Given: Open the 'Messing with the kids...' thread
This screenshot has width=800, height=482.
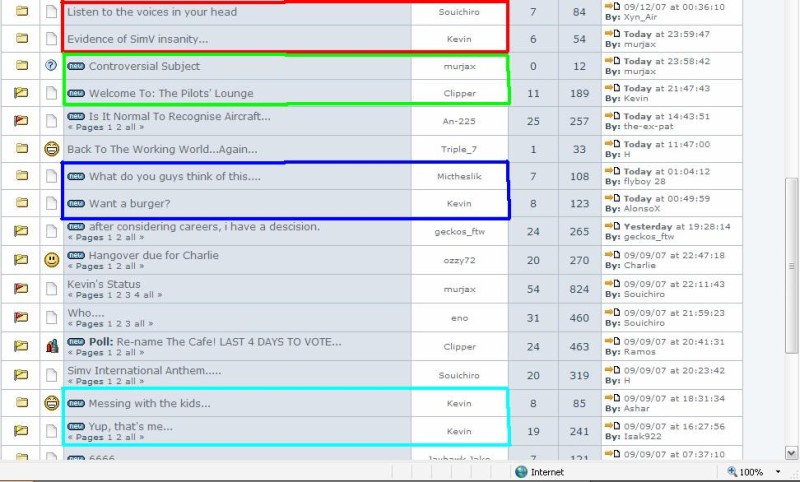Looking at the screenshot, I should [149, 403].
